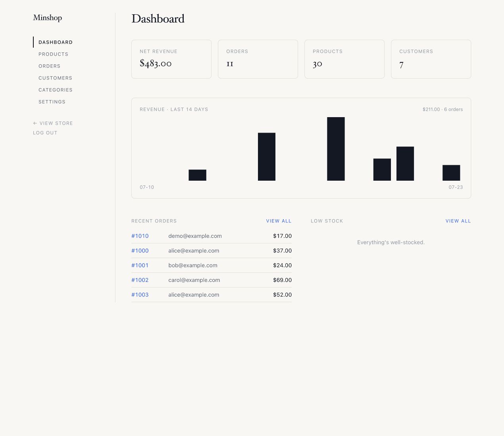Click the last bar nearest 07-23

tap(451, 173)
